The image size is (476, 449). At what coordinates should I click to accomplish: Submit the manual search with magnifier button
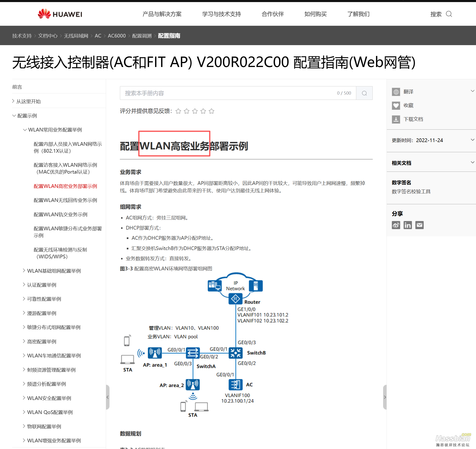pyautogui.click(x=364, y=93)
